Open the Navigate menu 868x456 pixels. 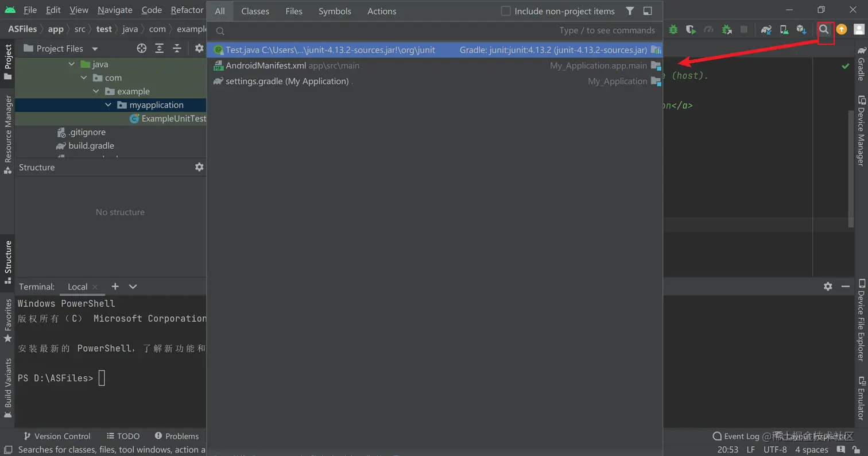115,10
